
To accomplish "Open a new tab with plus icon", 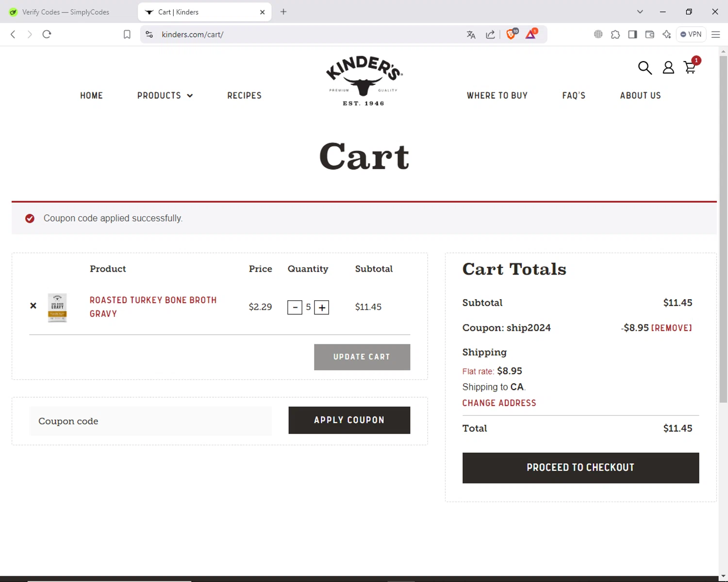I will [283, 12].
